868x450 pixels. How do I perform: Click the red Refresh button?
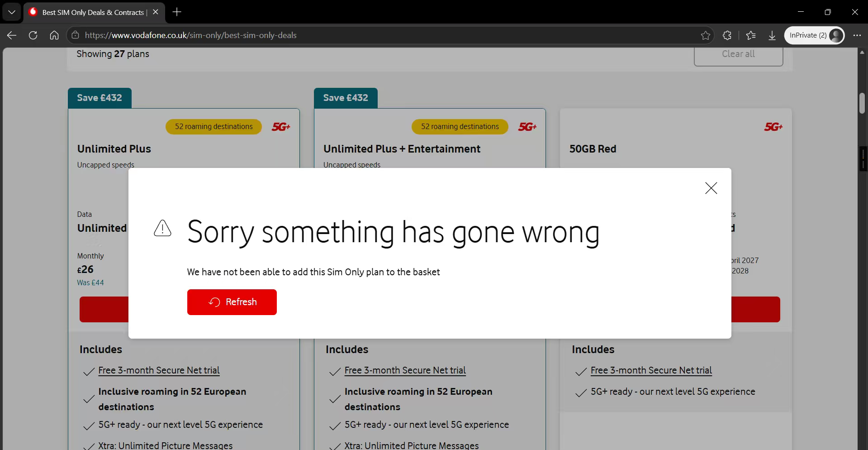pos(232,302)
